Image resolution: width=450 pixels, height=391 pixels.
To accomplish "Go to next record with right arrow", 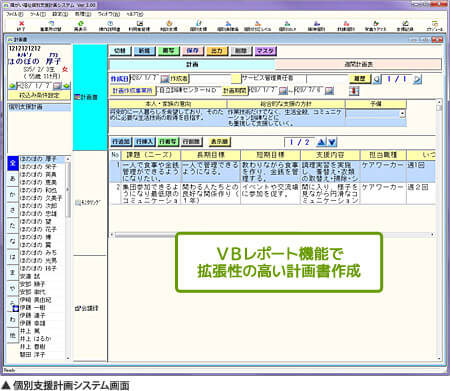I will tap(417, 79).
